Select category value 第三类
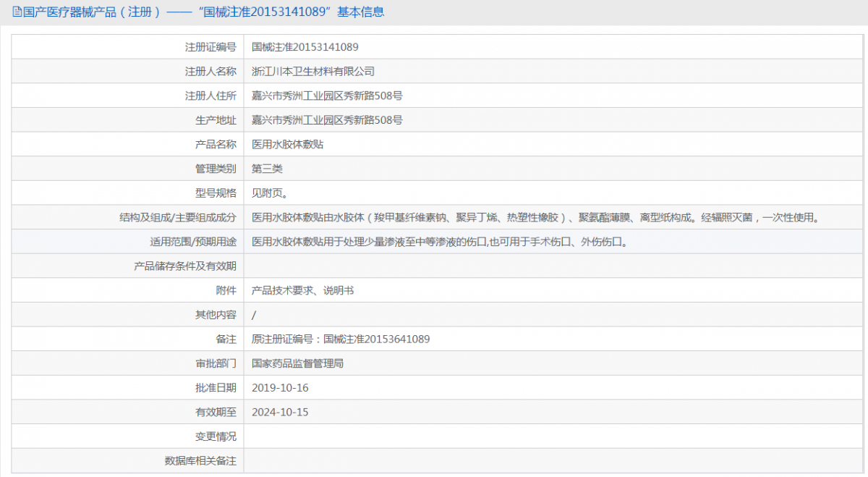This screenshot has height=477, width=868. pyautogui.click(x=267, y=169)
